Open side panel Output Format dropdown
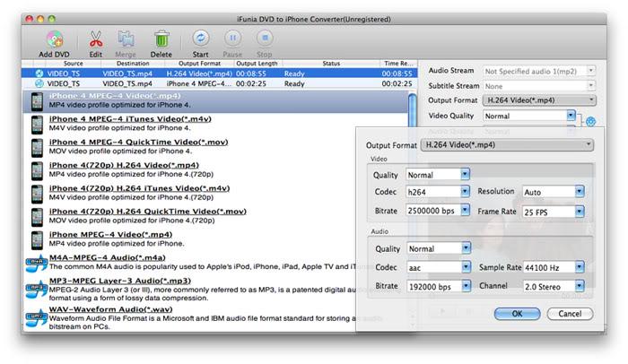This screenshot has height=364, width=628. 539,100
